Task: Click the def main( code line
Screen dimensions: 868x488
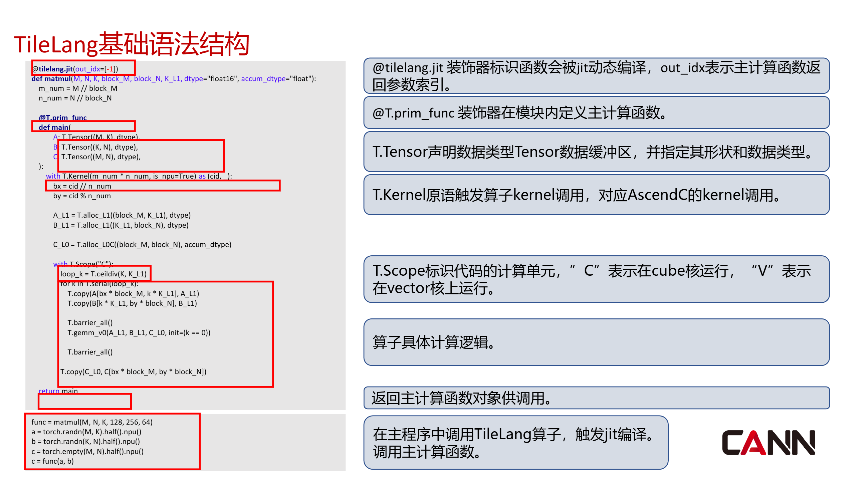Action: click(x=55, y=127)
